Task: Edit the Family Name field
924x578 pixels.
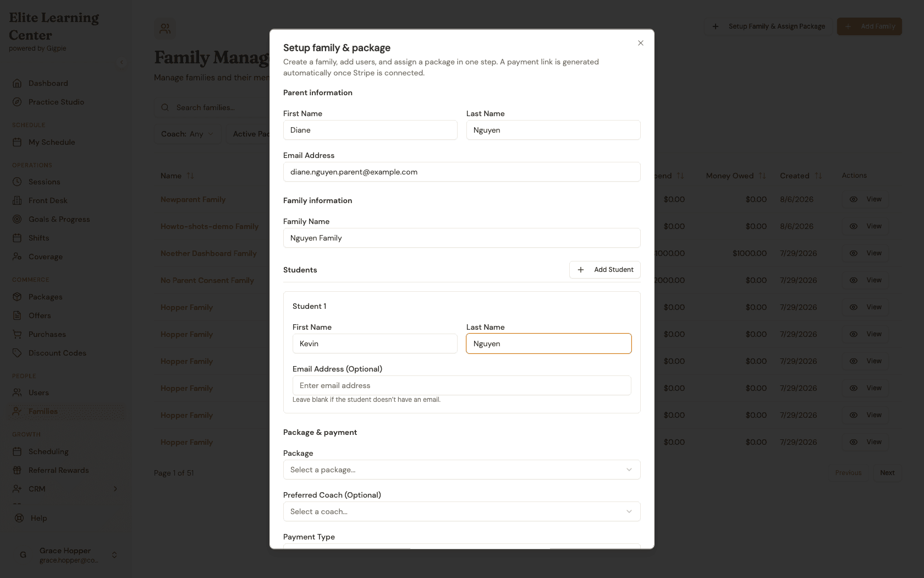Action: [x=462, y=238]
